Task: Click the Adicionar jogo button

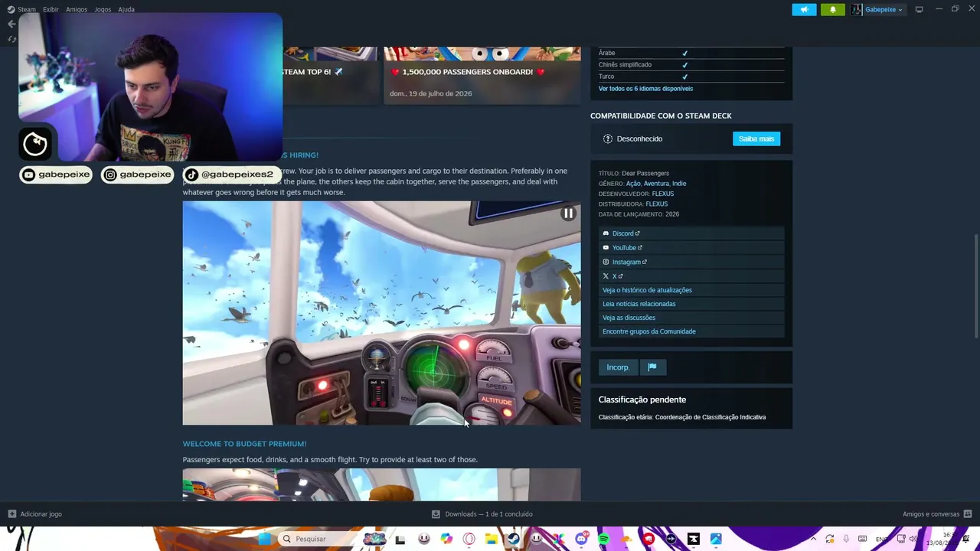Action: tap(34, 514)
